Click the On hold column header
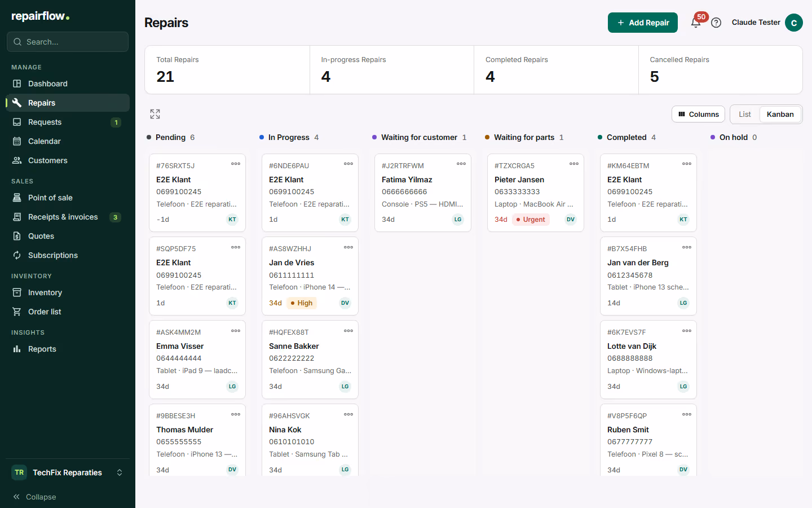 coord(734,137)
